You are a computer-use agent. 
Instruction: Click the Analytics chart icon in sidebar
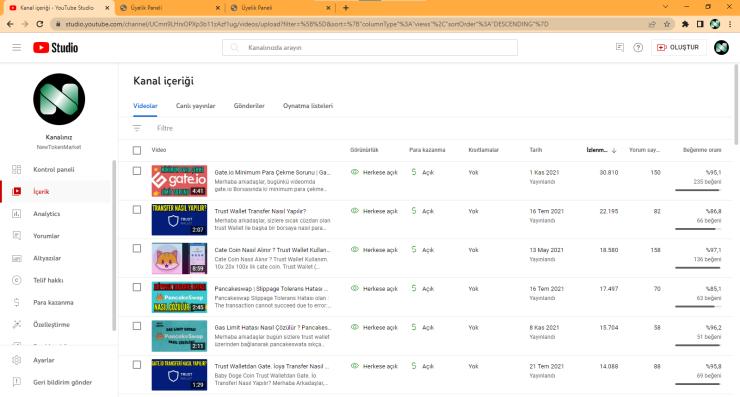point(17,213)
